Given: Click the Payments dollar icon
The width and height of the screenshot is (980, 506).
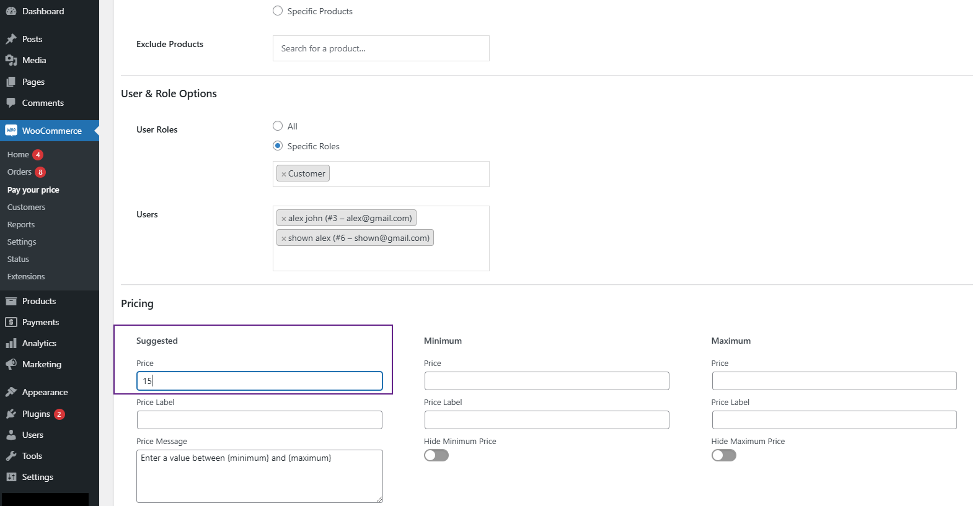Looking at the screenshot, I should pyautogui.click(x=11, y=322).
